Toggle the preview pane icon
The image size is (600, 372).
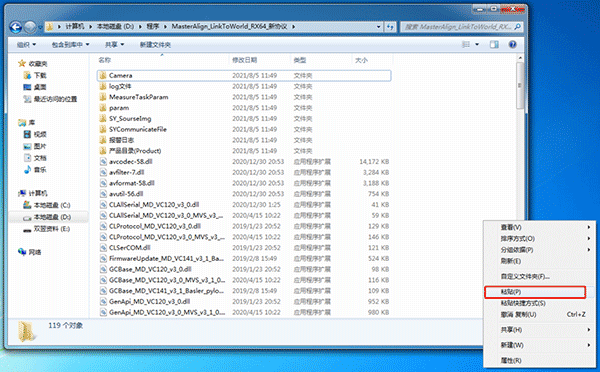point(494,45)
